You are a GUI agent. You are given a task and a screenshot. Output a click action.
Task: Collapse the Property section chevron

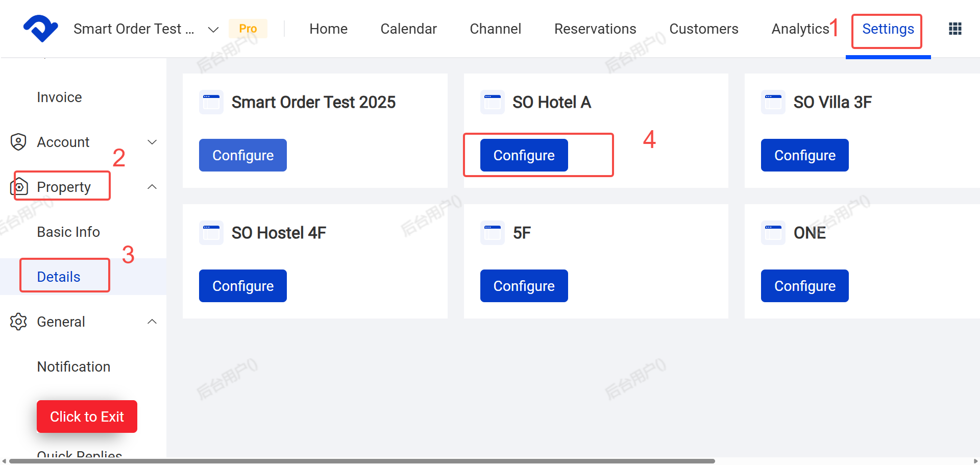coord(152,187)
